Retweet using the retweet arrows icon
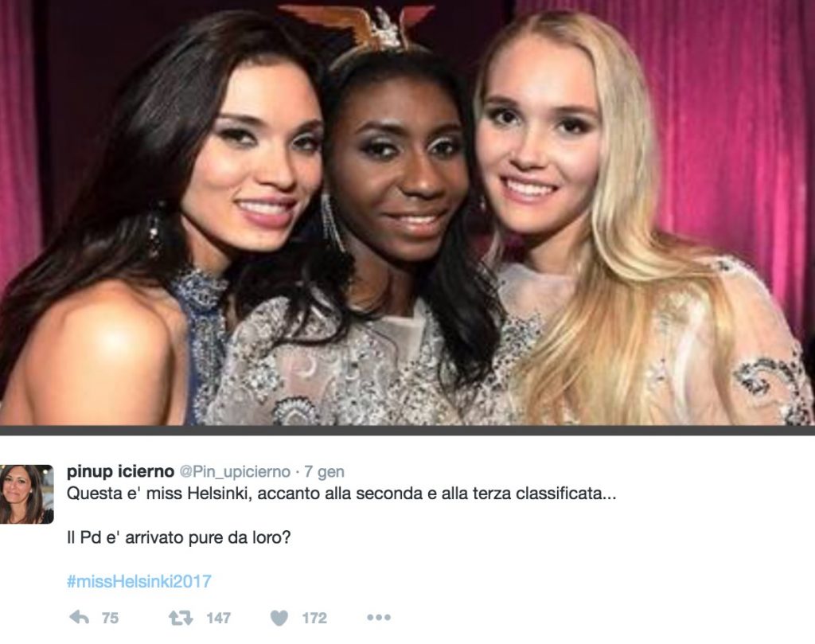 point(181,618)
